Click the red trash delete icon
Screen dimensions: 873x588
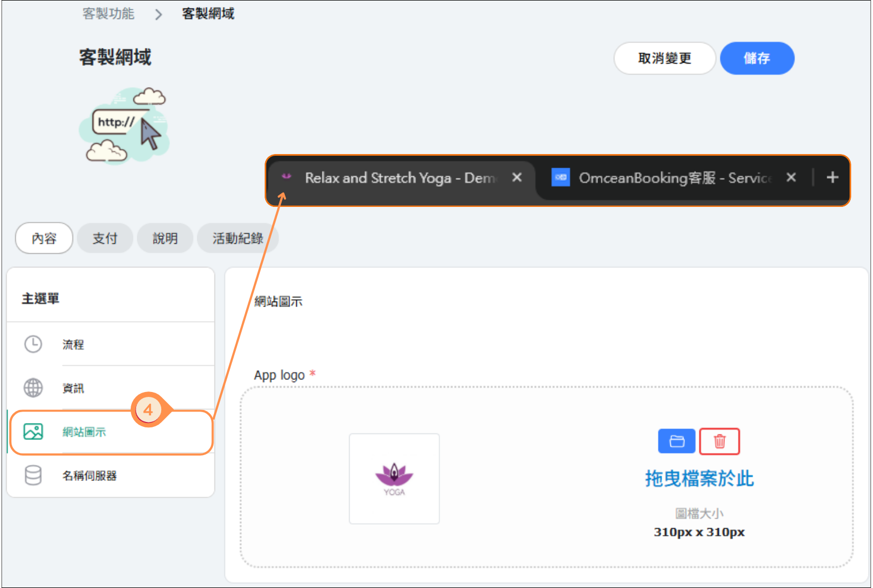[719, 441]
